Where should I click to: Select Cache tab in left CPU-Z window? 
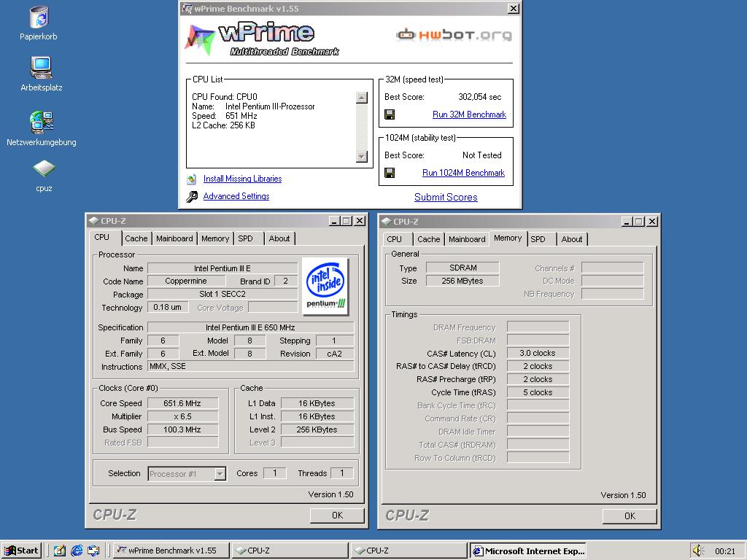tap(136, 238)
